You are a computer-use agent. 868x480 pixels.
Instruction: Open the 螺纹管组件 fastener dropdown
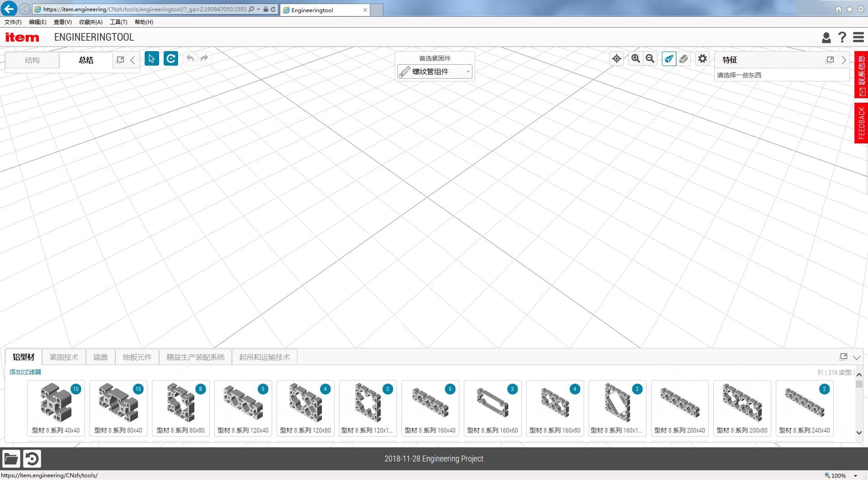[x=434, y=71]
